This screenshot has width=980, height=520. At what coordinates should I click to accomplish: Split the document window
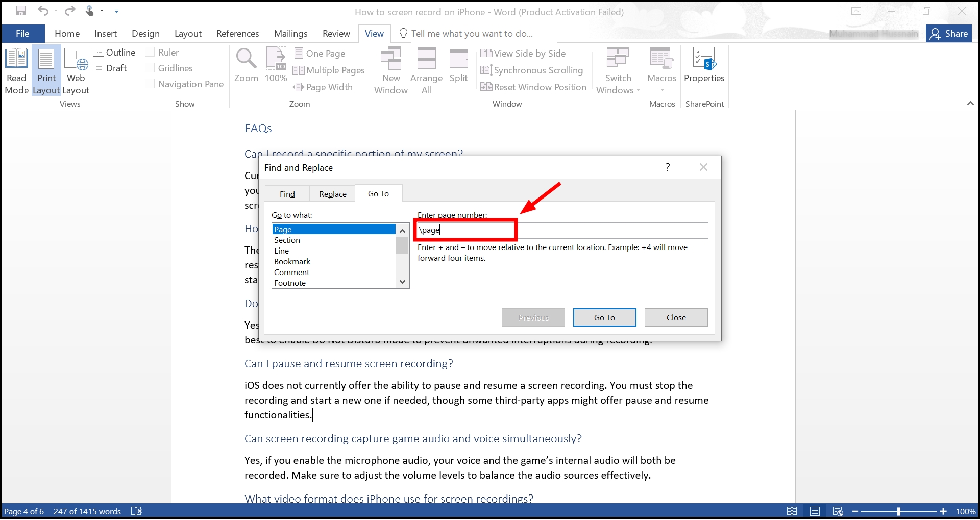point(458,65)
